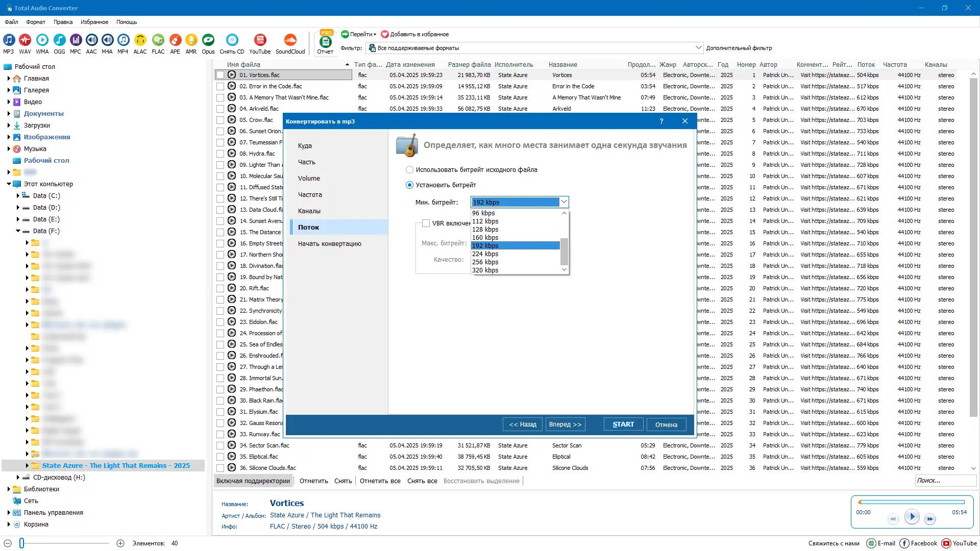The image size is (980, 551).
Task: Enable the VBR checkbox
Action: 426,223
